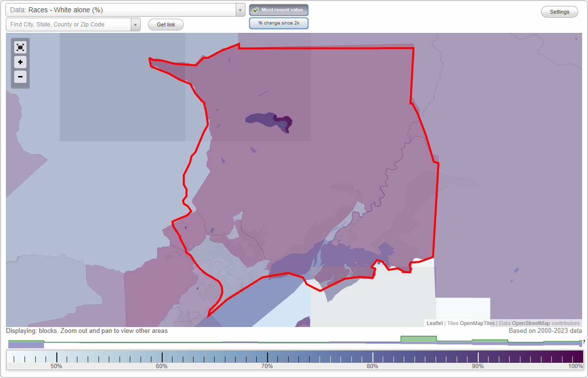Click the zoom in plus icon
588x378 pixels.
[x=20, y=62]
